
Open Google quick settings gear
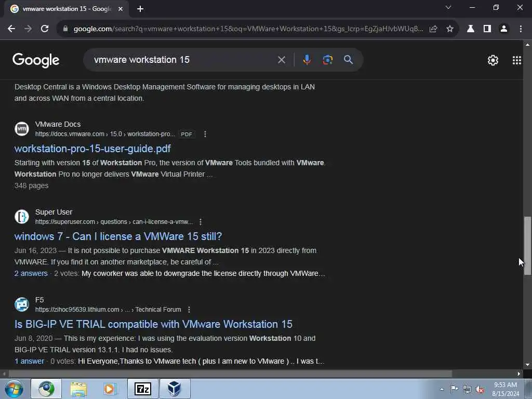493,60
